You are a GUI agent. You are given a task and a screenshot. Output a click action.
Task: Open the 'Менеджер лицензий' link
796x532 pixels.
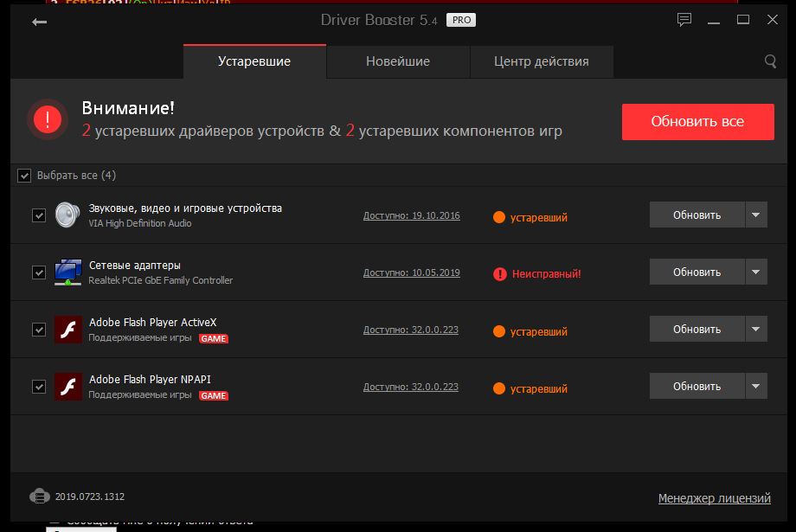click(x=715, y=498)
